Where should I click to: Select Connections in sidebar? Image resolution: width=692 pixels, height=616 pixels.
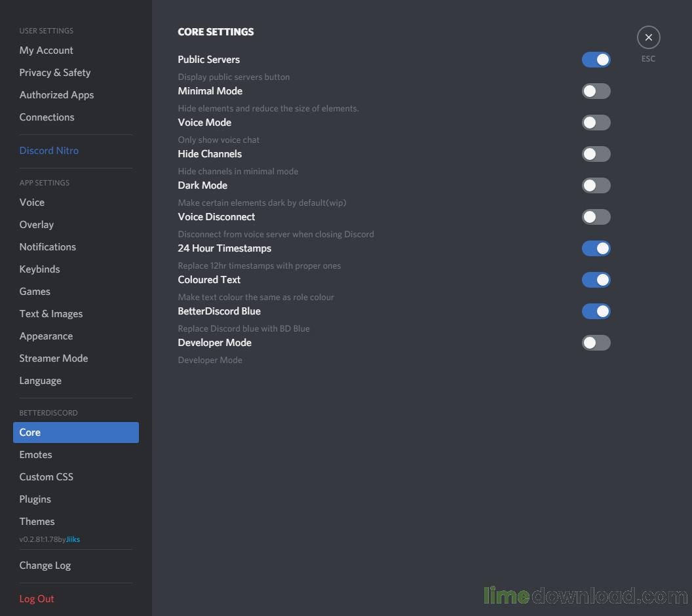(x=76, y=117)
